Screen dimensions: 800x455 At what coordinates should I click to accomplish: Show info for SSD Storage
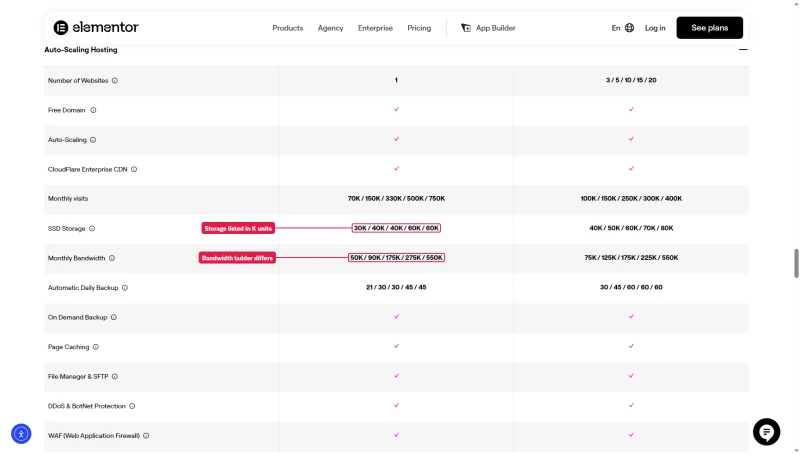92,229
